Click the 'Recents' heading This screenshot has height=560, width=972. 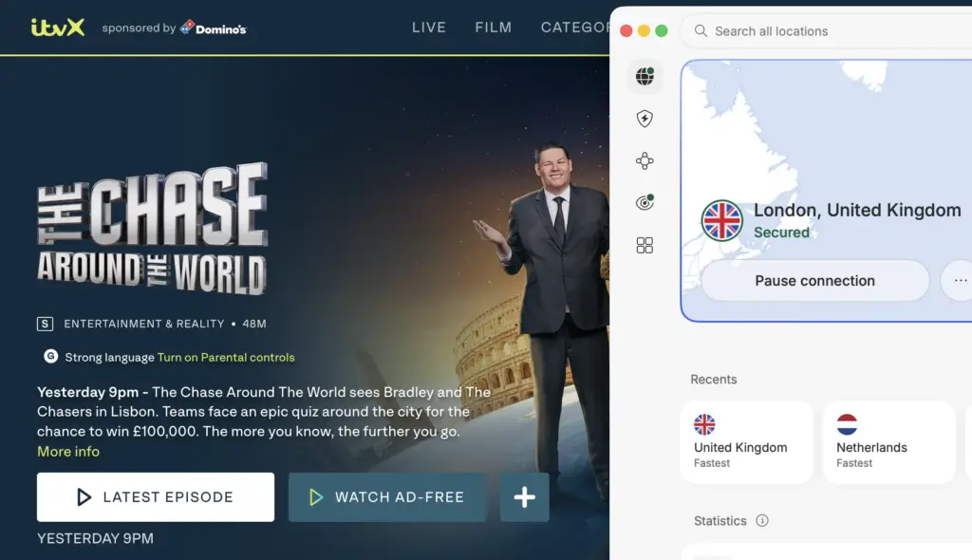coord(714,380)
